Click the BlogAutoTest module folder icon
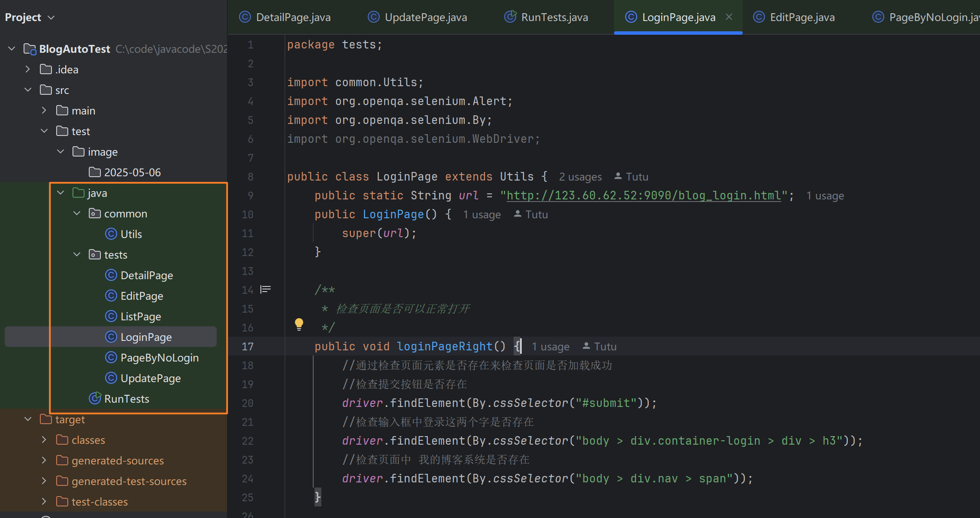 pyautogui.click(x=30, y=49)
